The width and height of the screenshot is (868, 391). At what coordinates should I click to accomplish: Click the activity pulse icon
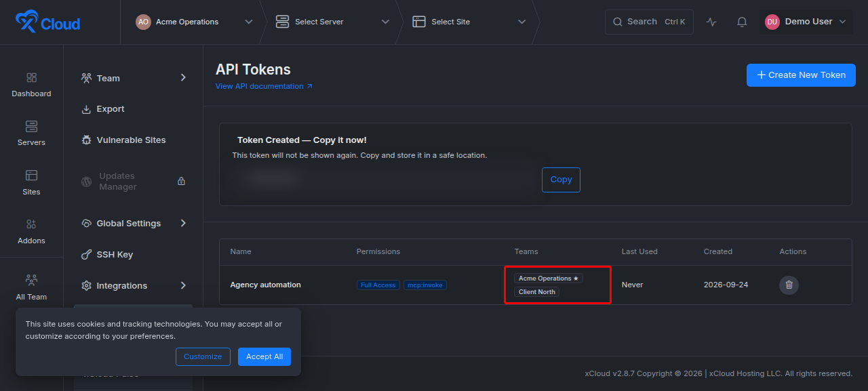711,22
